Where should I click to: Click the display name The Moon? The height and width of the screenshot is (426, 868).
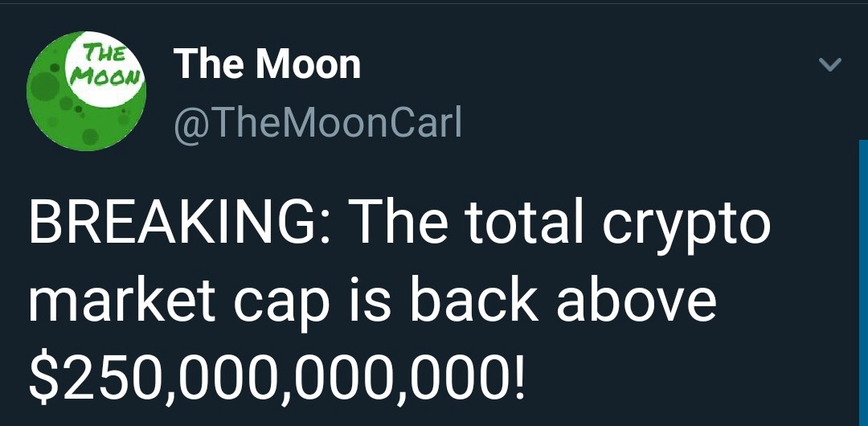[267, 64]
